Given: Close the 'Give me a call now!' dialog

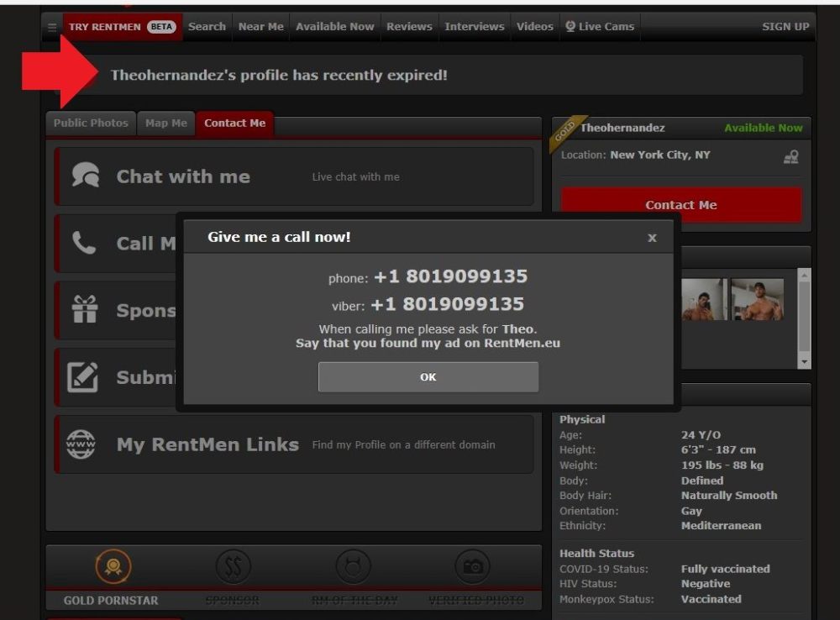Looking at the screenshot, I should (x=652, y=238).
